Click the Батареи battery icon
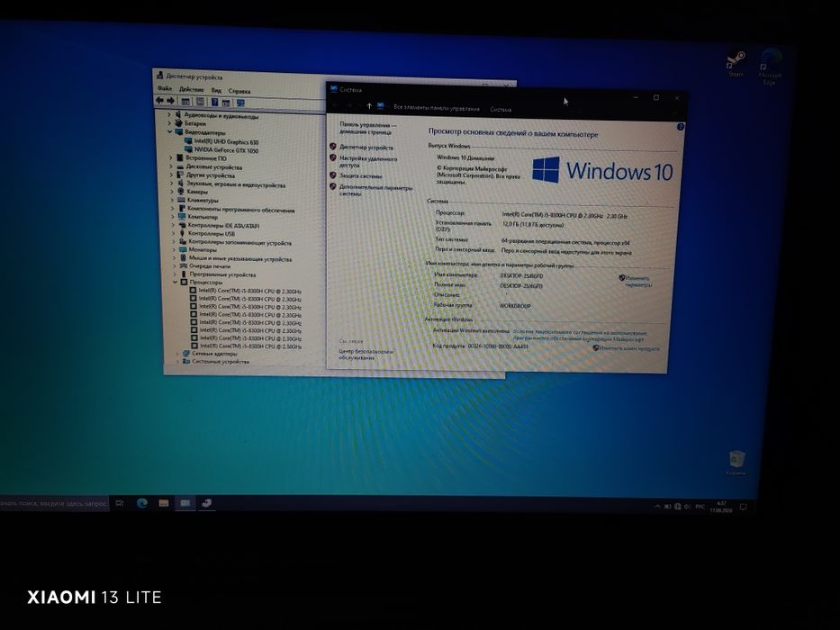The width and height of the screenshot is (840, 630). [178, 123]
